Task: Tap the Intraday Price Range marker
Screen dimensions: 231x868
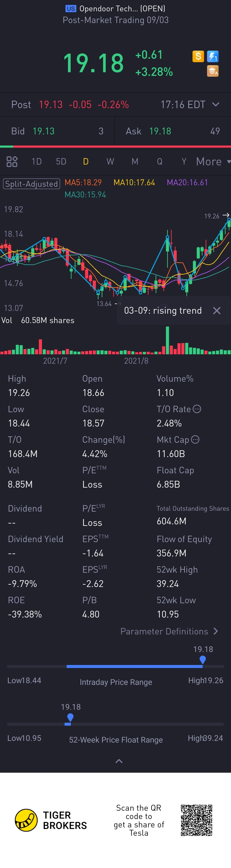Action: pyautogui.click(x=203, y=660)
